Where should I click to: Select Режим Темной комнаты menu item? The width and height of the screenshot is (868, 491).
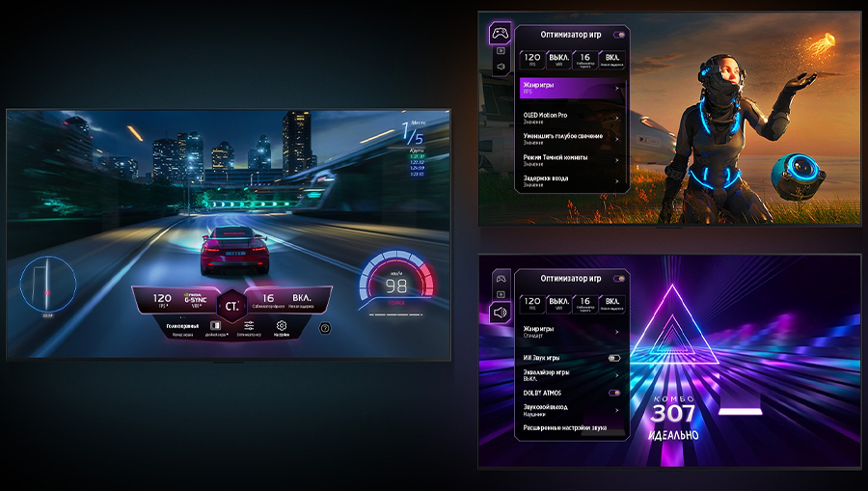click(570, 158)
